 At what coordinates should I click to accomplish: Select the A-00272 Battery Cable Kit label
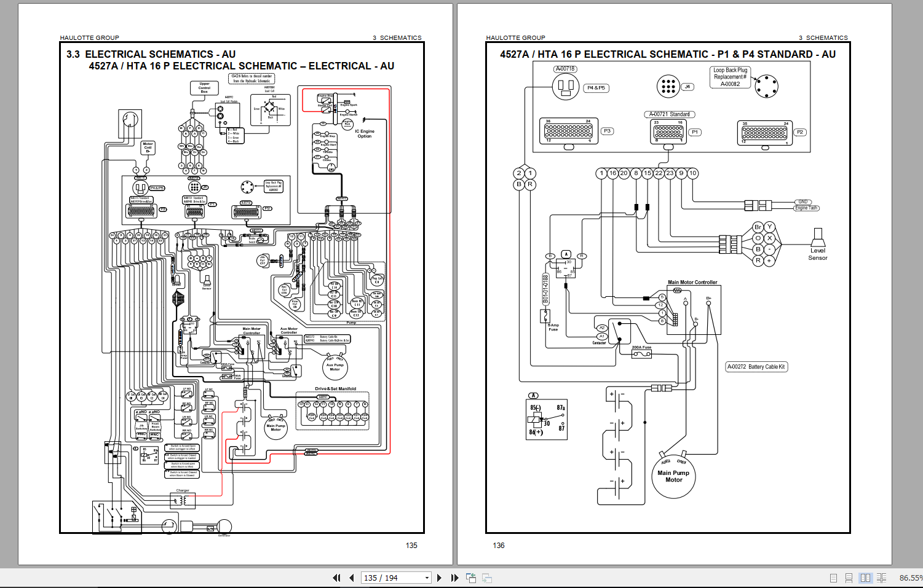[756, 366]
